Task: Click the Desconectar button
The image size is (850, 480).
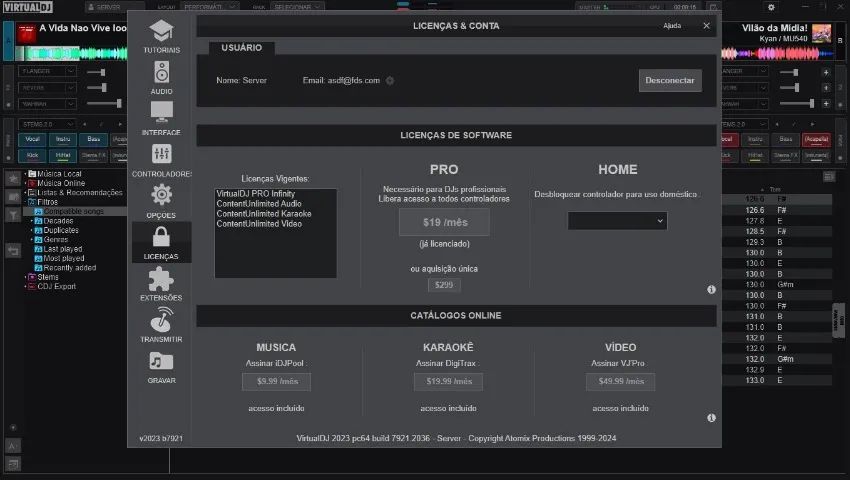Action: [670, 80]
